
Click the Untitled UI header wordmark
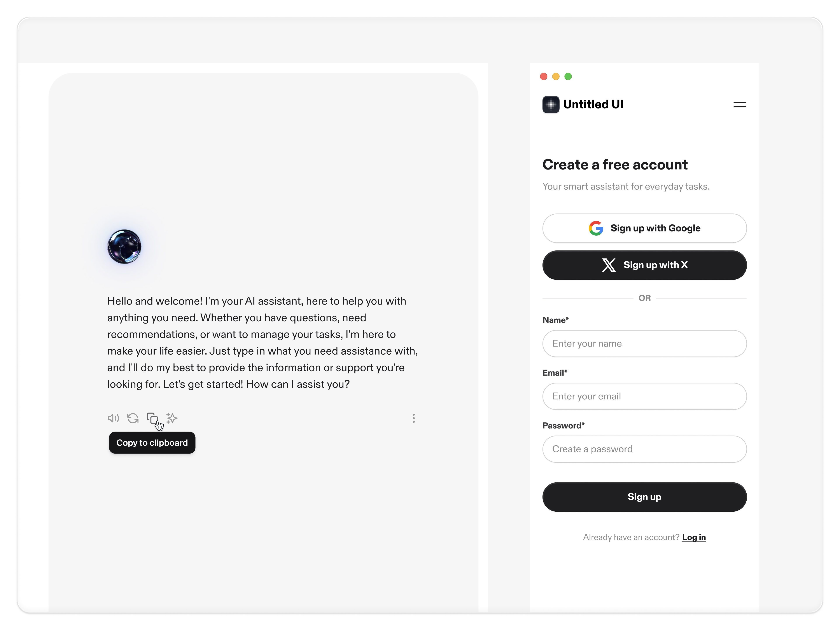[593, 104]
